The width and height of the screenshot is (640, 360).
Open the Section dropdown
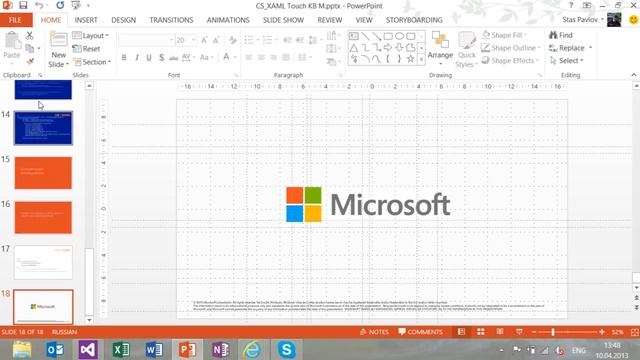tap(92, 62)
